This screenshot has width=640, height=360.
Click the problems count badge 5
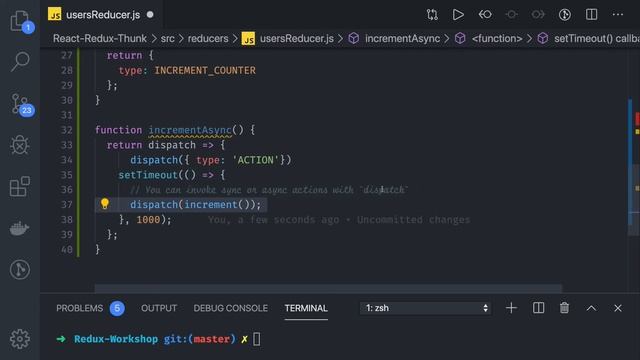117,308
